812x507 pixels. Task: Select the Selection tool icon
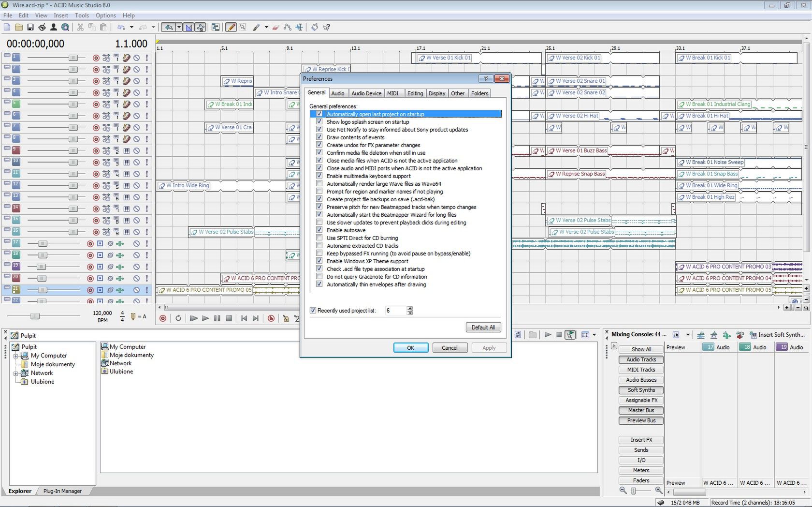[x=243, y=27]
